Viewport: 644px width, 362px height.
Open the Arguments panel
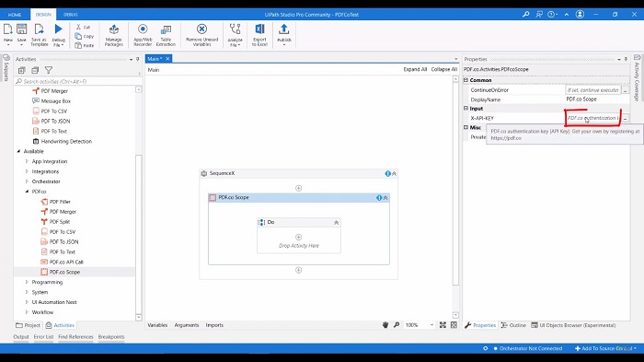coord(187,325)
